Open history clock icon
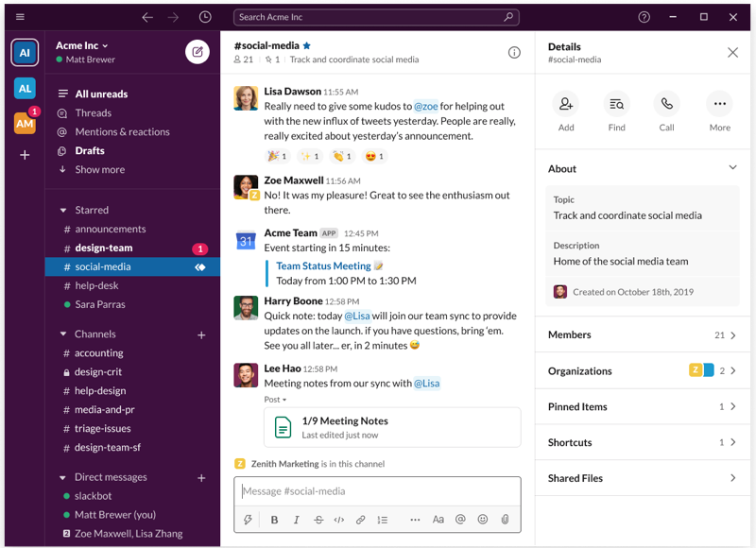Screen dimensions: 756x548 point(205,17)
